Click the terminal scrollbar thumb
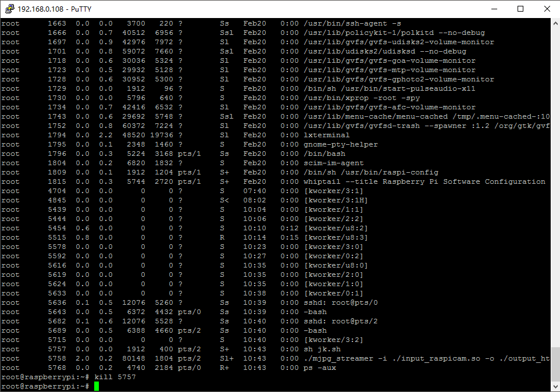The image size is (560, 392). pos(555,364)
